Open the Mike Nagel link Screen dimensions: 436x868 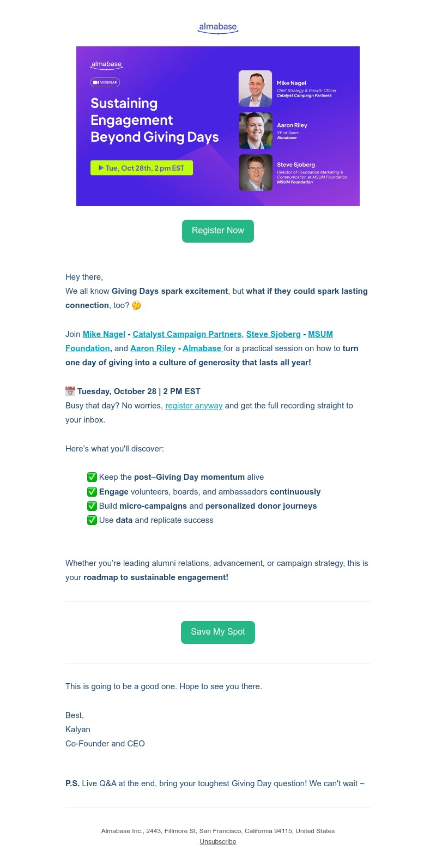coord(104,334)
